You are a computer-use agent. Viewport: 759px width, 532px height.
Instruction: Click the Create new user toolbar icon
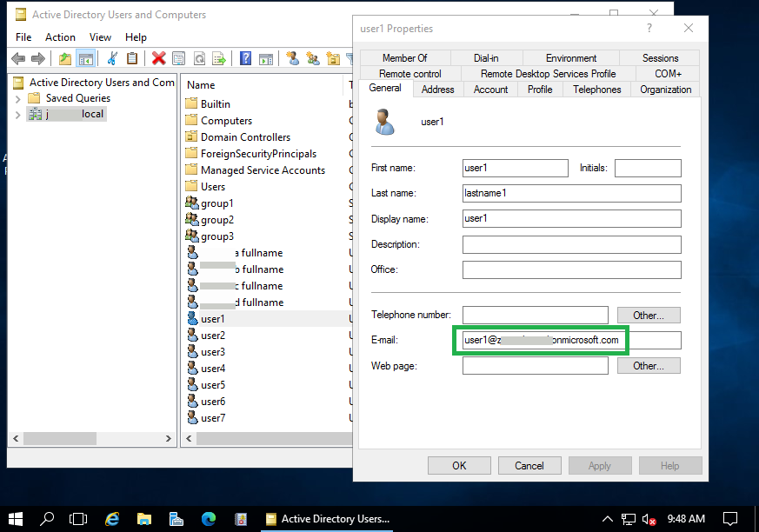292,58
